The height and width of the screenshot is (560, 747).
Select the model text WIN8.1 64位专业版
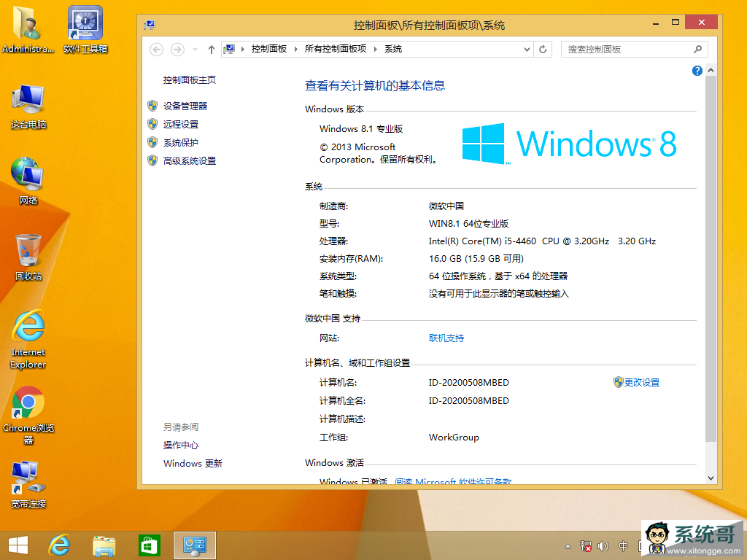pos(468,223)
